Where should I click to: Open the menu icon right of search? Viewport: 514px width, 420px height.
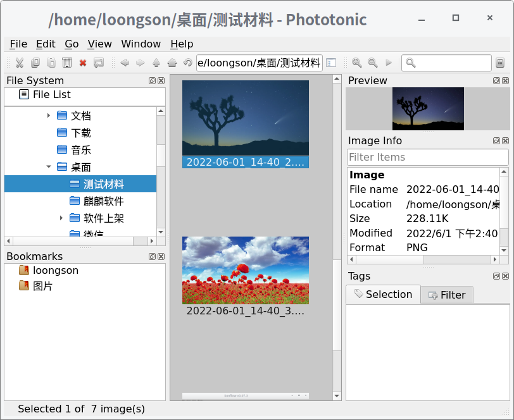pyautogui.click(x=500, y=63)
